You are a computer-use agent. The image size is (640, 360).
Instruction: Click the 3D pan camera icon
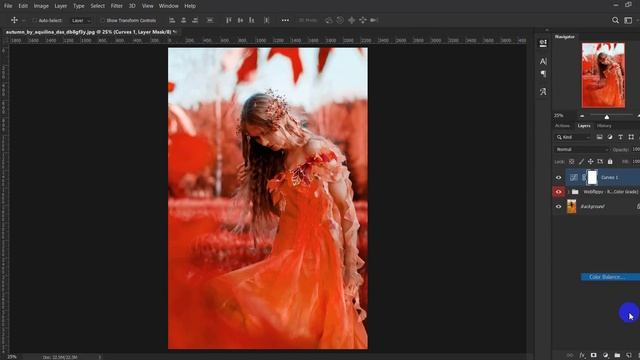tap(351, 20)
